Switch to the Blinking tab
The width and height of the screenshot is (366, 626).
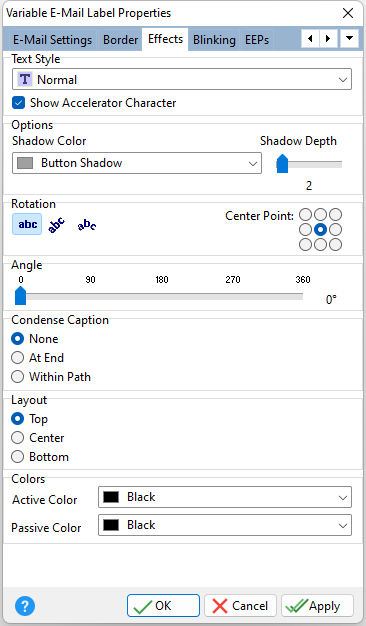point(214,40)
